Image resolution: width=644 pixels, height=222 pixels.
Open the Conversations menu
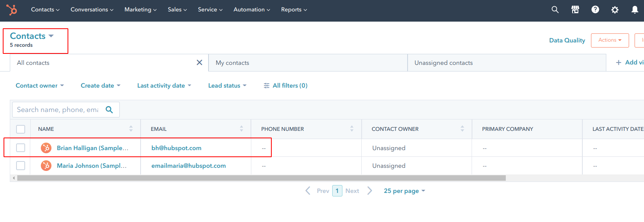click(92, 9)
